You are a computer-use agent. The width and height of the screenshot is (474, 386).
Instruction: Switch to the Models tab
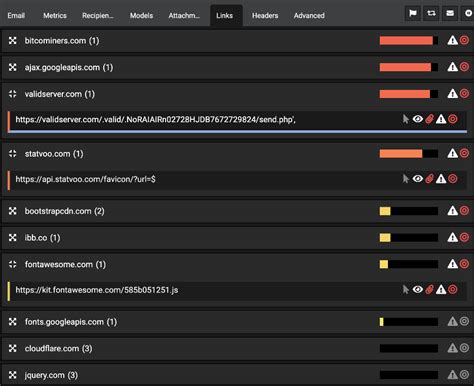coord(141,15)
